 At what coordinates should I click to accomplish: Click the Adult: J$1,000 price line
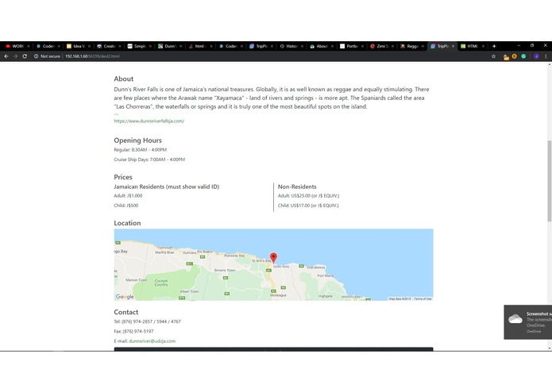[128, 196]
